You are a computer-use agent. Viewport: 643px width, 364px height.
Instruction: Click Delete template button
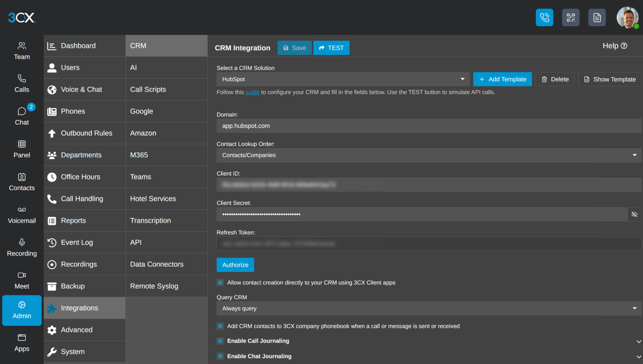point(555,79)
